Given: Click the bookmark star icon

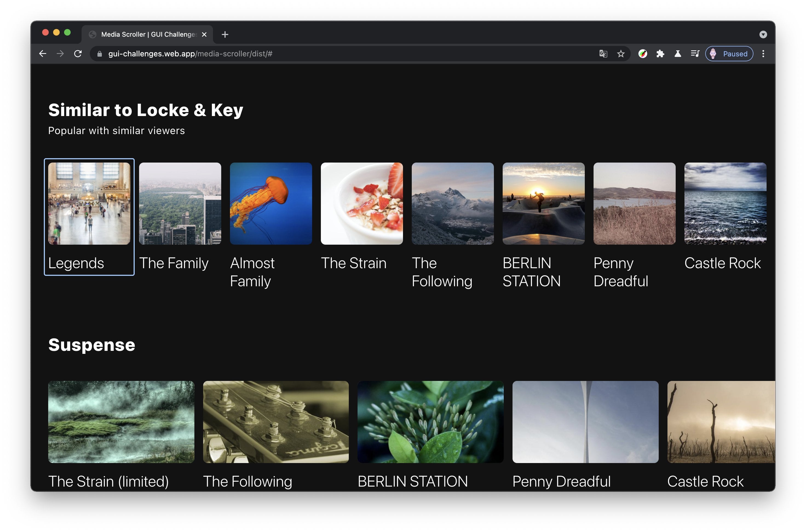Looking at the screenshot, I should coord(620,53).
